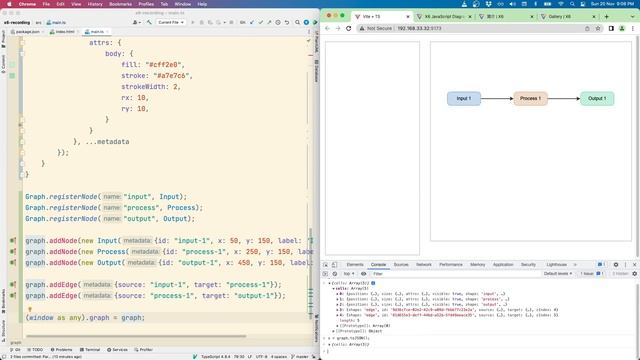Click the build hammer icon in WebStorm

tap(149, 22)
